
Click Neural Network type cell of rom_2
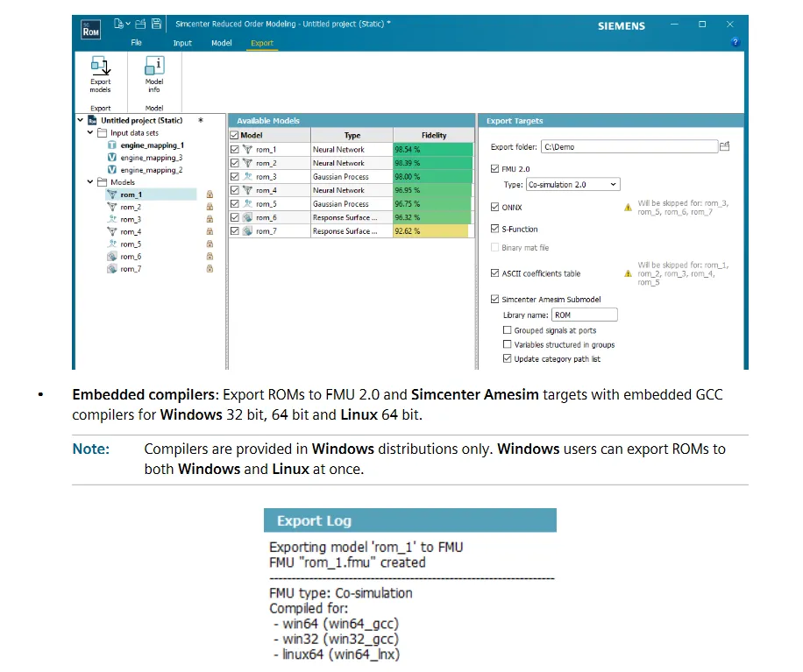click(x=352, y=163)
